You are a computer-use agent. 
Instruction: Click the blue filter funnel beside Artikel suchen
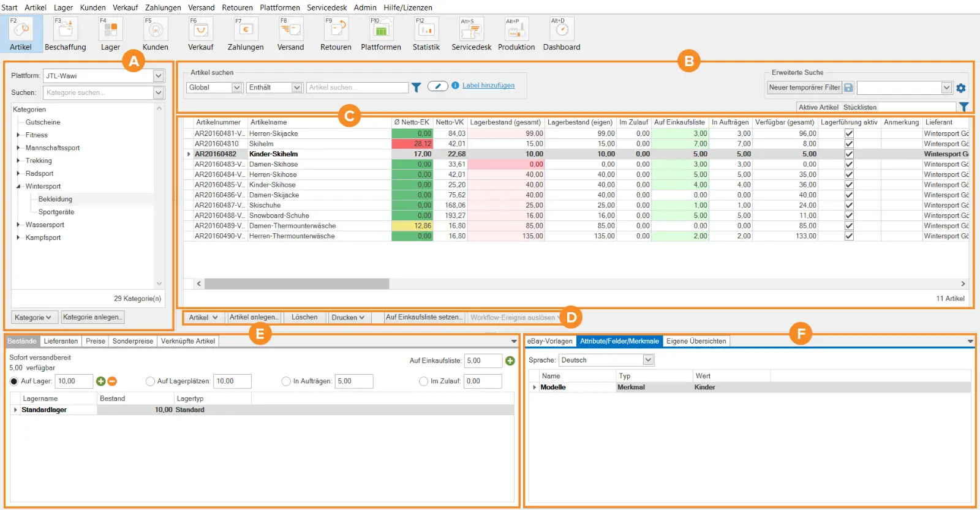(416, 88)
